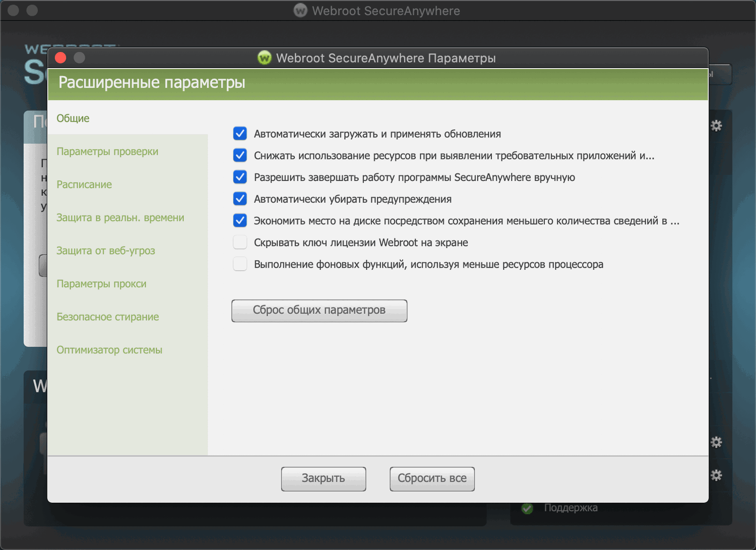
Task: Show the Параметры прокси section
Action: (x=101, y=284)
